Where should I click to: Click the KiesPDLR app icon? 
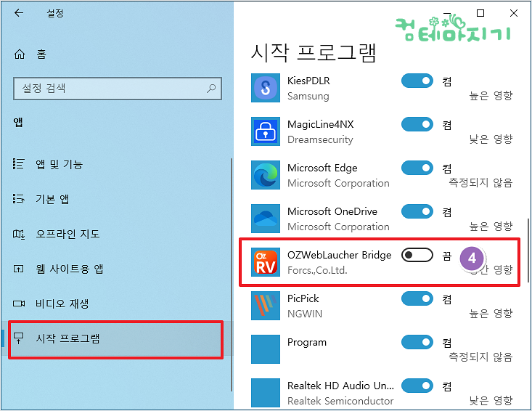click(x=266, y=88)
